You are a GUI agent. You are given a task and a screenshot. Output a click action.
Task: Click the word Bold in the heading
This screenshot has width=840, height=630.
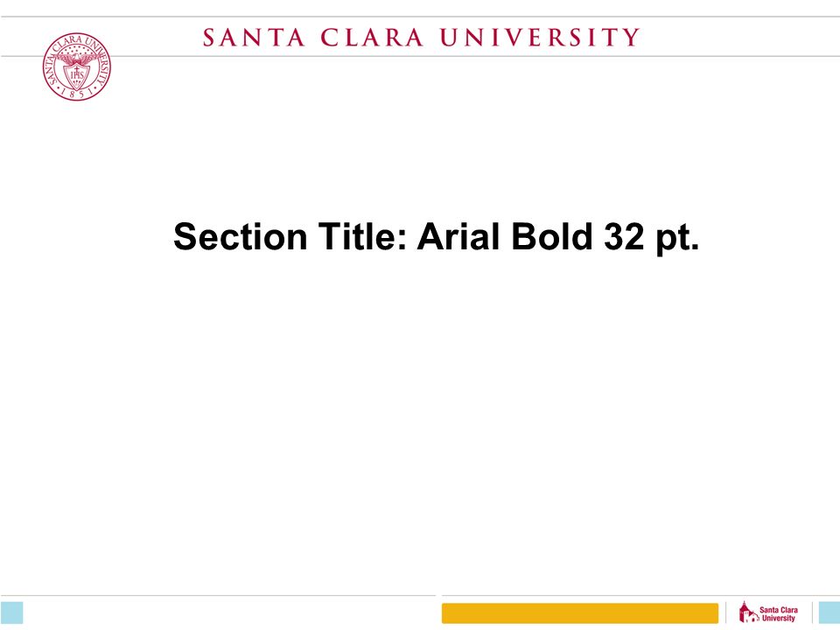[x=552, y=236]
